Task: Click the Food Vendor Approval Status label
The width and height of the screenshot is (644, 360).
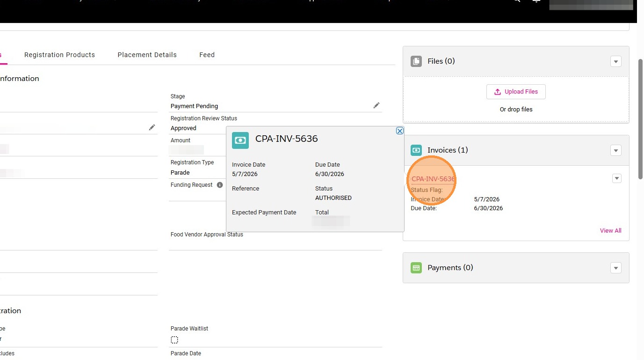Action: [207, 235]
